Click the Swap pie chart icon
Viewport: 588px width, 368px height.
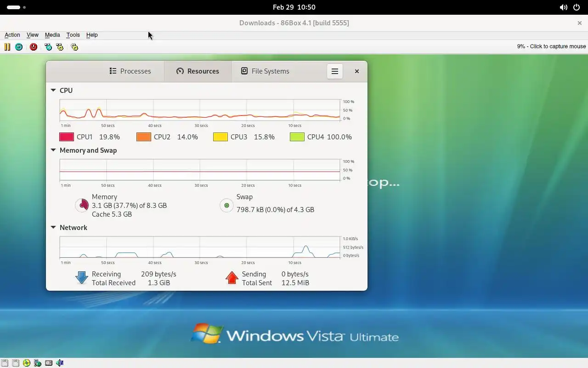point(226,205)
